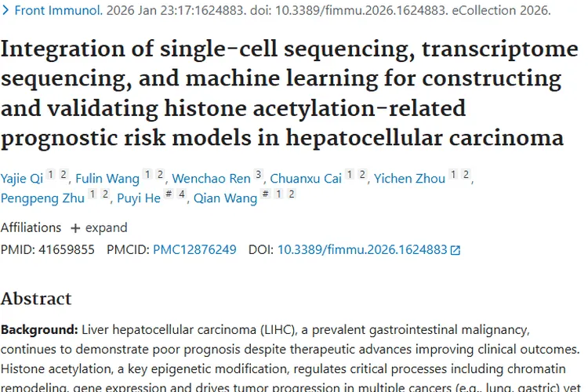Image resolution: width=588 pixels, height=392 pixels.
Task: Open author Yajie Qi's link
Action: coord(21,179)
